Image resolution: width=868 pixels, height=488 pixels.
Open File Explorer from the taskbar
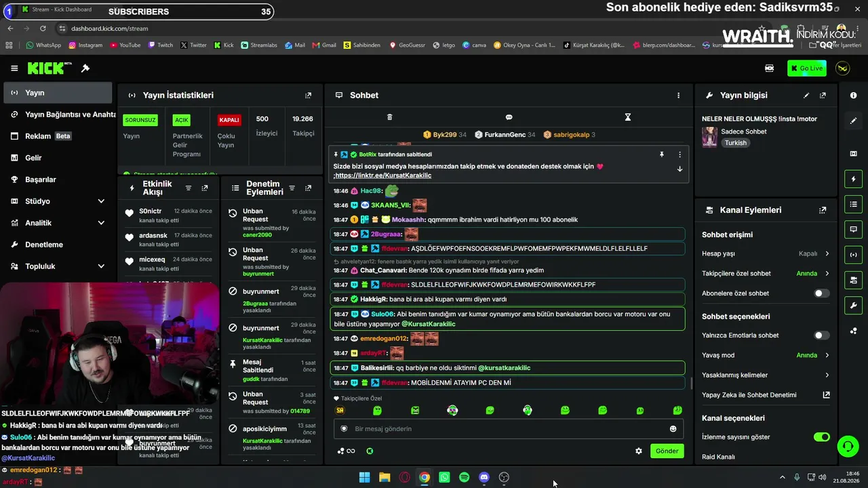tap(384, 477)
